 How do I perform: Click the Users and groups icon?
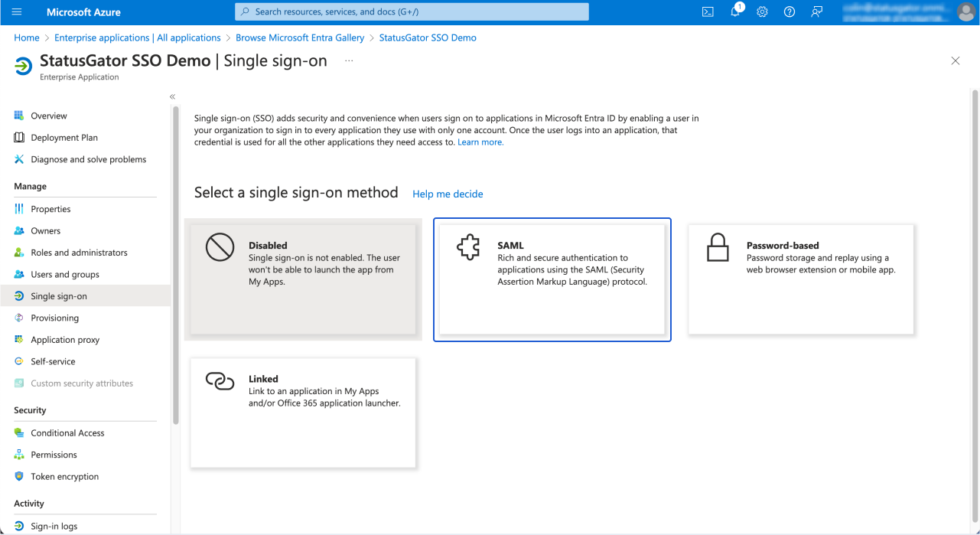click(19, 274)
